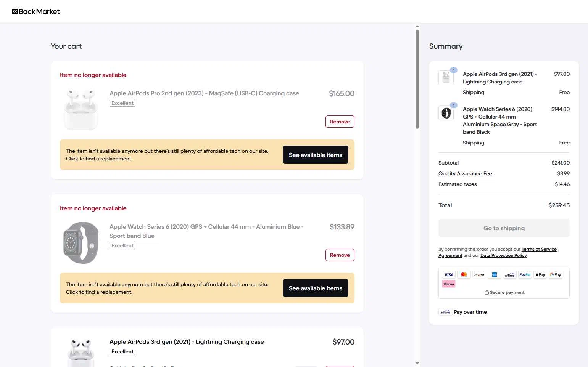This screenshot has height=367, width=588.
Task: Open the Data Protection Policy link
Action: tap(504, 255)
